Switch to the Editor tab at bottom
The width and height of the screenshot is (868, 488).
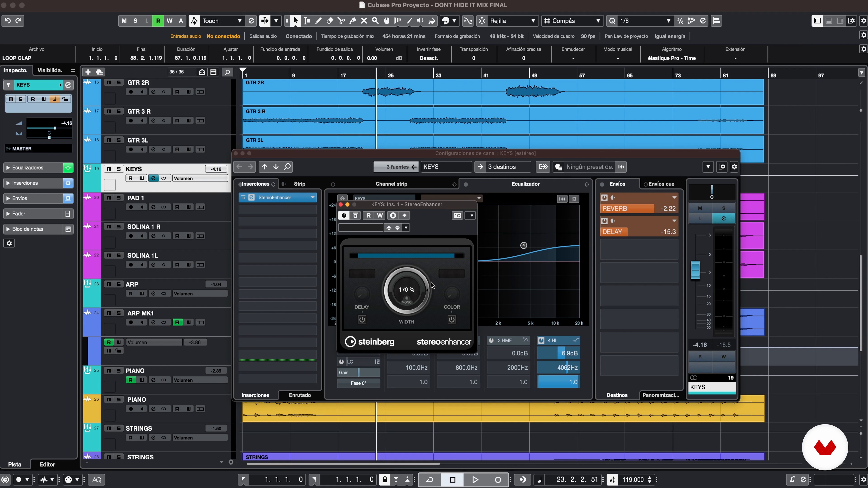coord(47,465)
